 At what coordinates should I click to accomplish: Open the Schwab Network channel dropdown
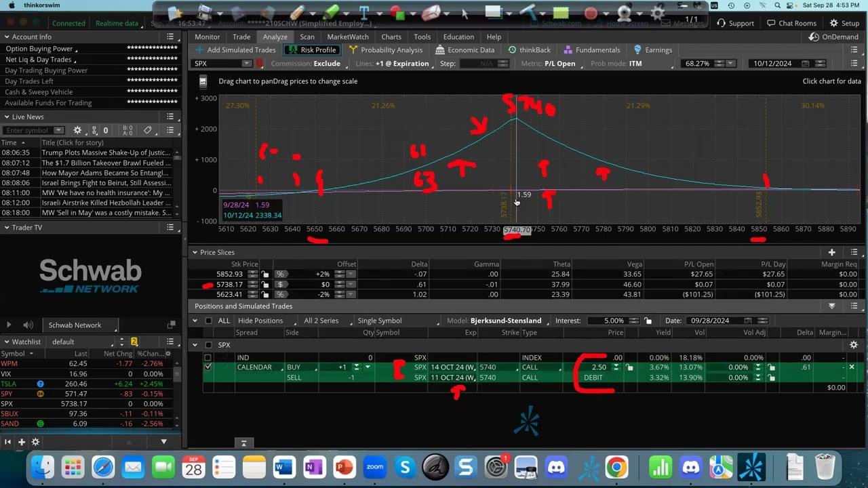pyautogui.click(x=81, y=325)
